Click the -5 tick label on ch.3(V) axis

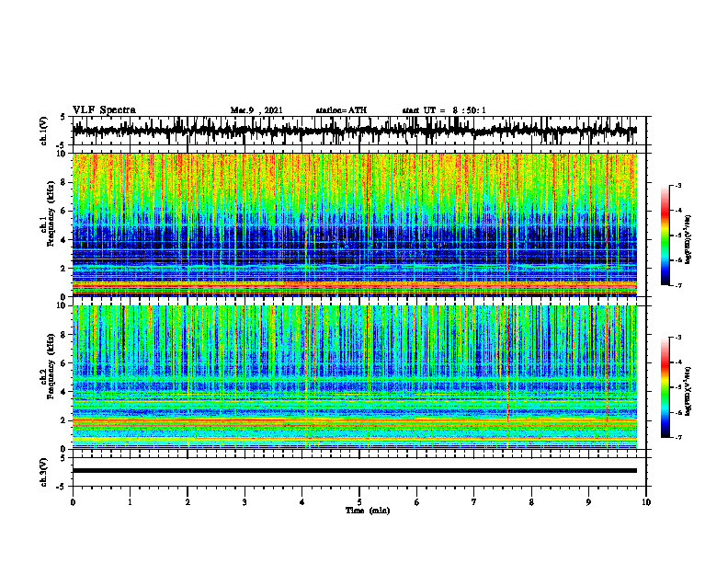(62, 487)
